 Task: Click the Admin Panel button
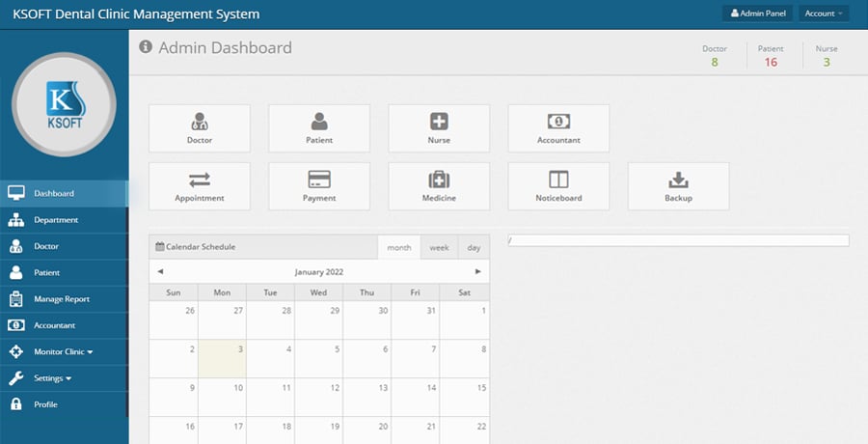(x=758, y=14)
